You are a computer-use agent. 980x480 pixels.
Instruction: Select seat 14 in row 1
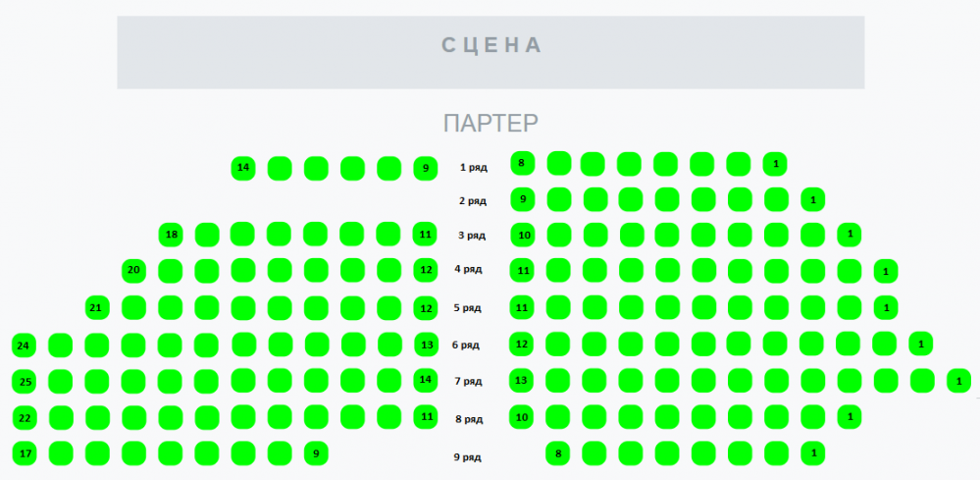tap(243, 168)
